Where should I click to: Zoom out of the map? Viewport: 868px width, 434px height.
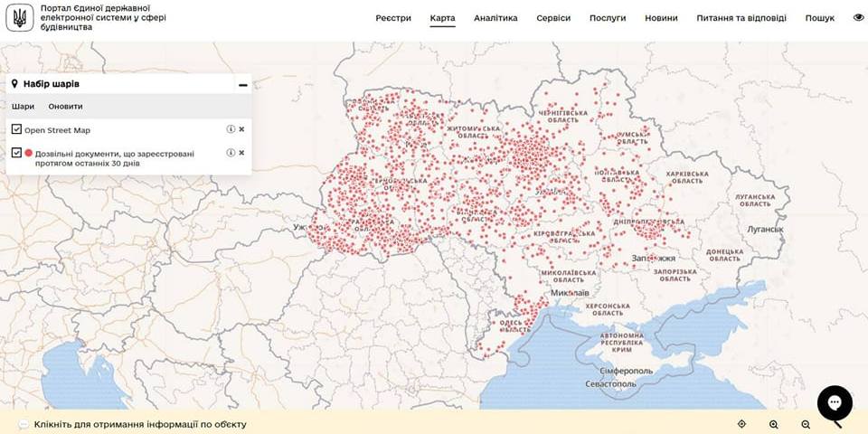806,424
